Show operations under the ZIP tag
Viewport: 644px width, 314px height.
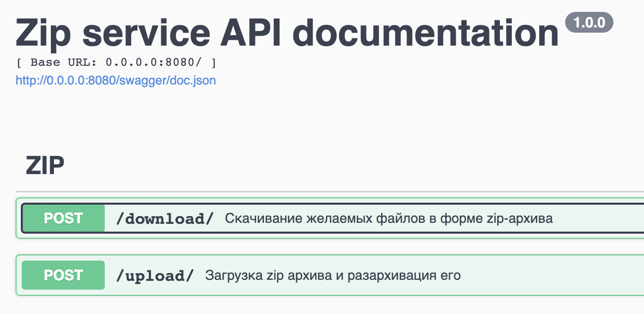[45, 165]
